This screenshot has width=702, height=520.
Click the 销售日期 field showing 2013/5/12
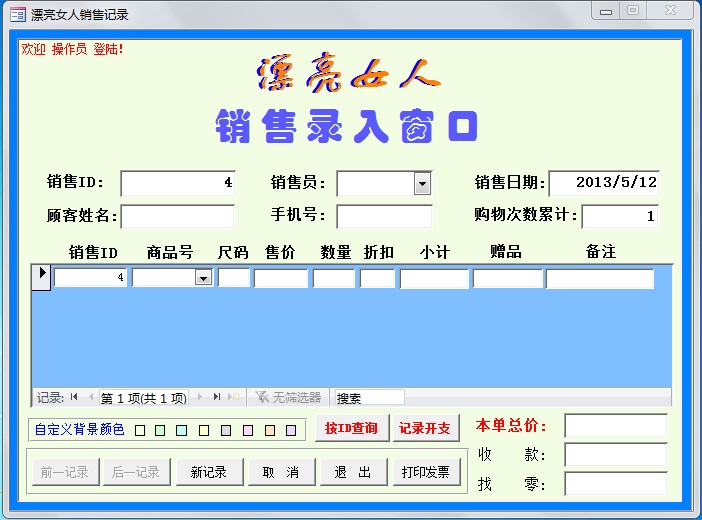pos(604,183)
